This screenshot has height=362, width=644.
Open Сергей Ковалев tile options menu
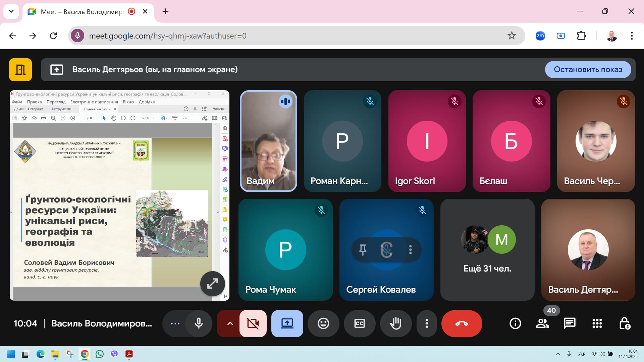tap(410, 249)
